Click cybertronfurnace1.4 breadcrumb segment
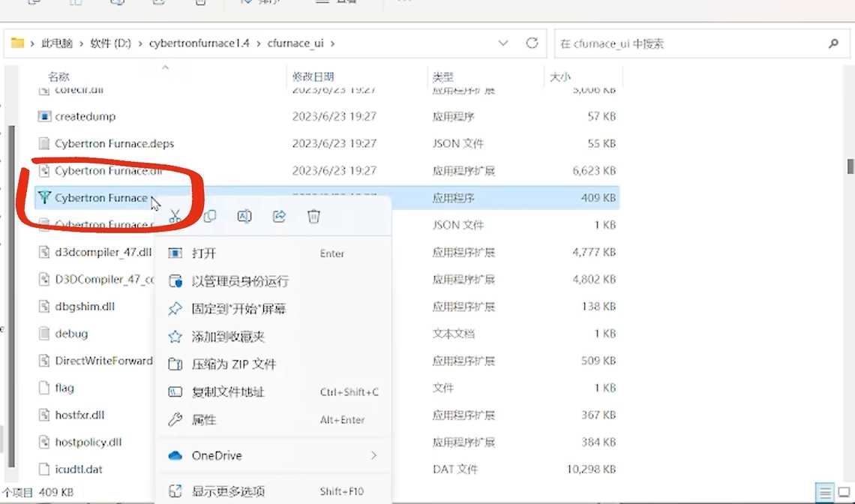Image resolution: width=855 pixels, height=504 pixels. tap(199, 43)
